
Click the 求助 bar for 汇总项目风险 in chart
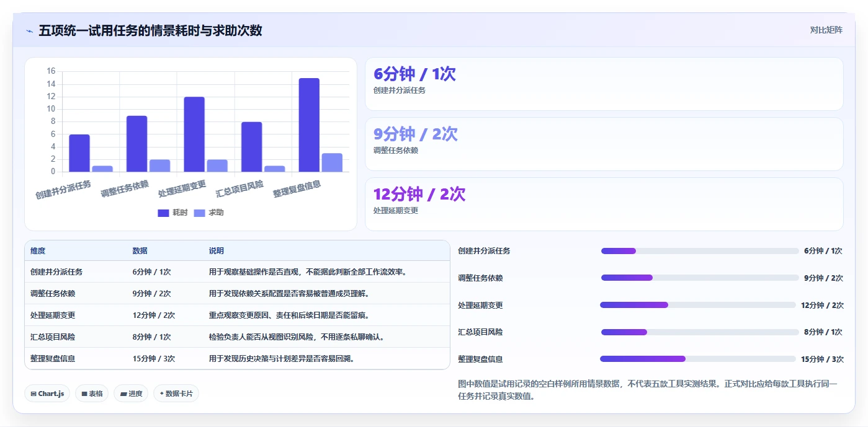click(275, 169)
